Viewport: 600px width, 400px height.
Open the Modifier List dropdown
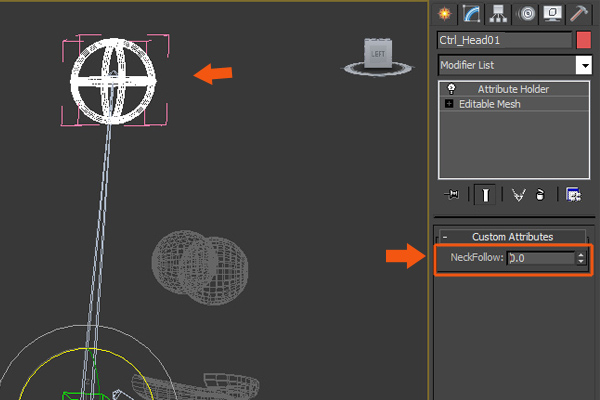pyautogui.click(x=584, y=65)
